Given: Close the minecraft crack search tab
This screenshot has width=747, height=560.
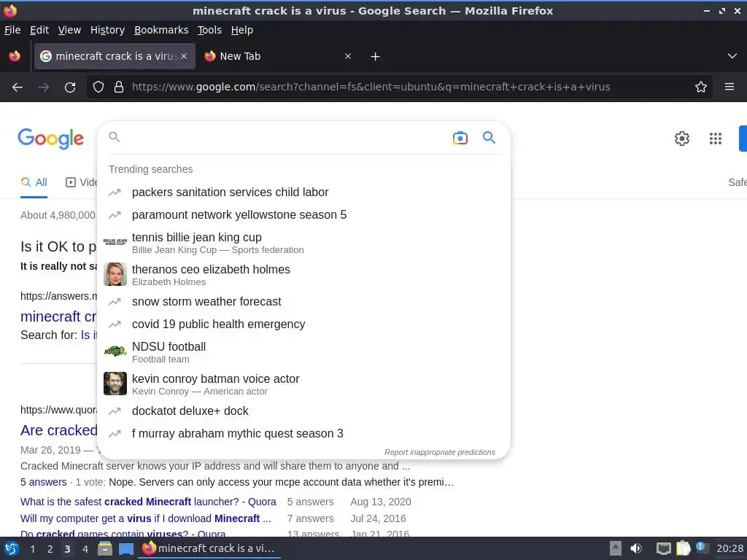Looking at the screenshot, I should point(184,56).
